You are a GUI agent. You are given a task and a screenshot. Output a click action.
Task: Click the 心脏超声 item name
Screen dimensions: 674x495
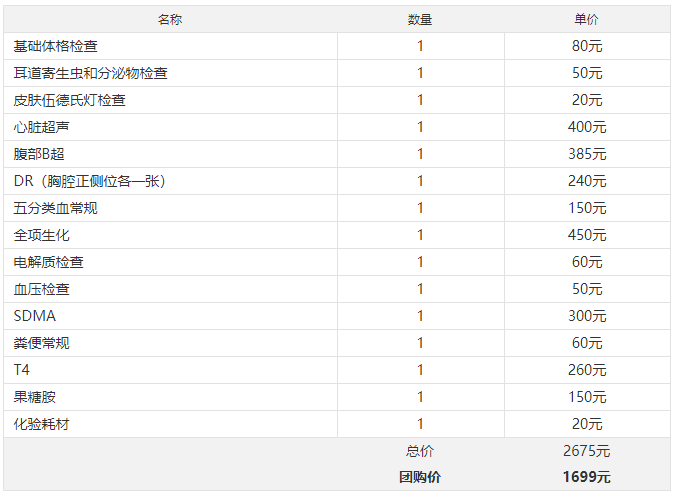pyautogui.click(x=41, y=127)
